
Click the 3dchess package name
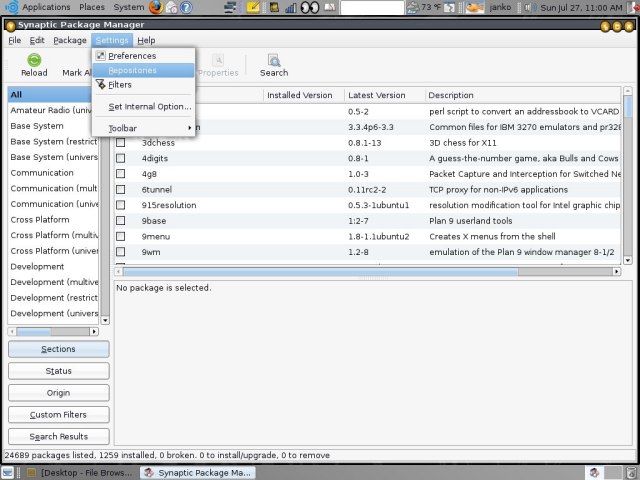tap(158, 143)
